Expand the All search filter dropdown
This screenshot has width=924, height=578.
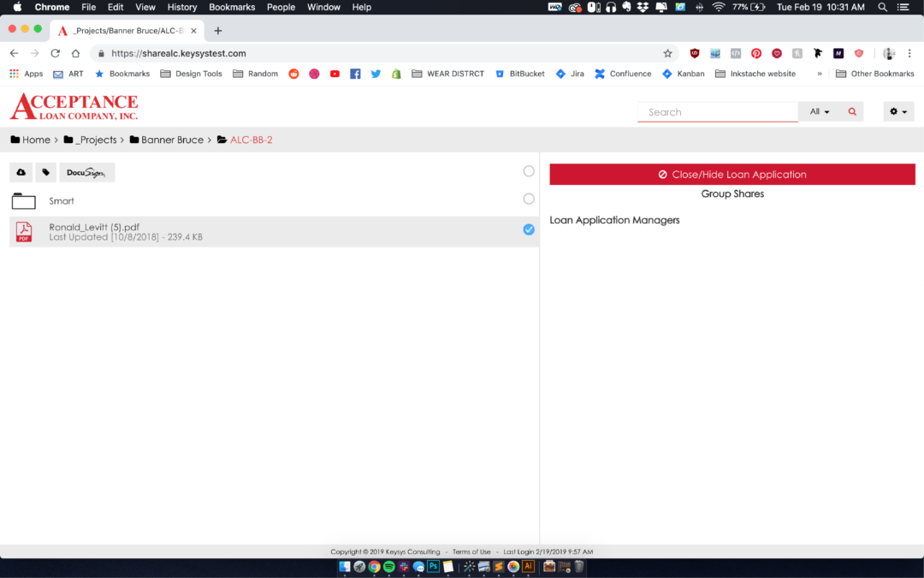point(819,112)
